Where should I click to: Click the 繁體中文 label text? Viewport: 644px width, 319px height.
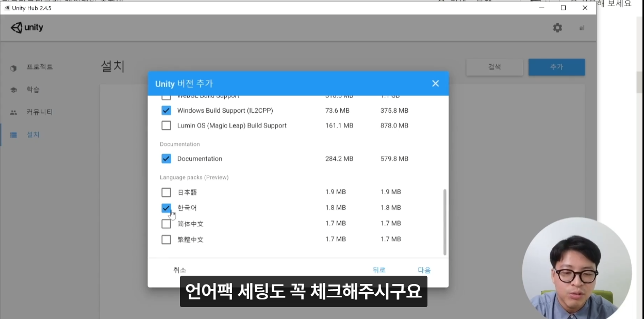click(x=190, y=240)
